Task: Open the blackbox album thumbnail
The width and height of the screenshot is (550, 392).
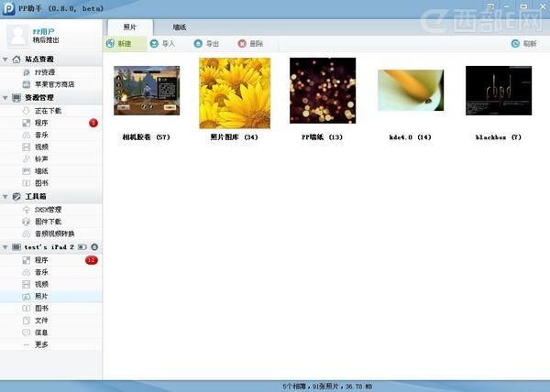Action: (499, 91)
